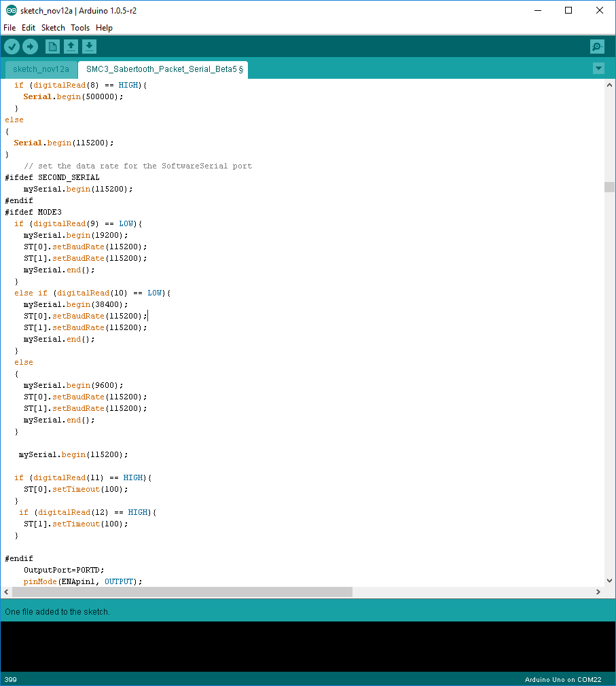Click the Upload arrow button

click(x=30, y=46)
